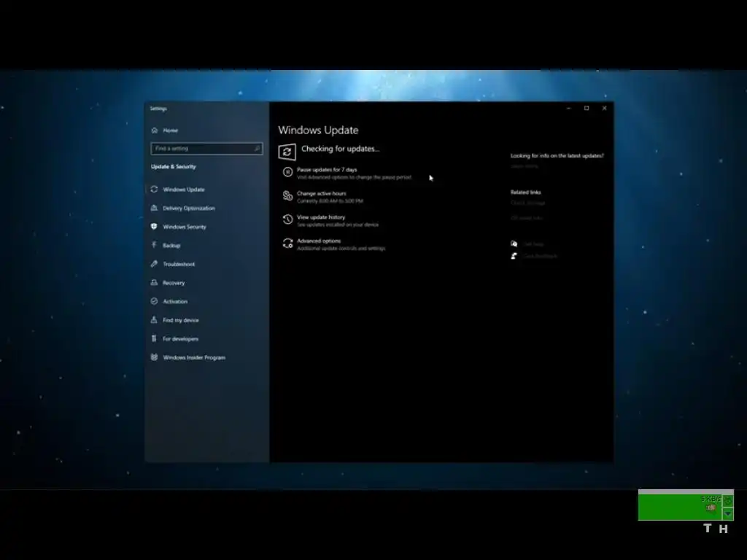Click the Settings window title text

158,109
